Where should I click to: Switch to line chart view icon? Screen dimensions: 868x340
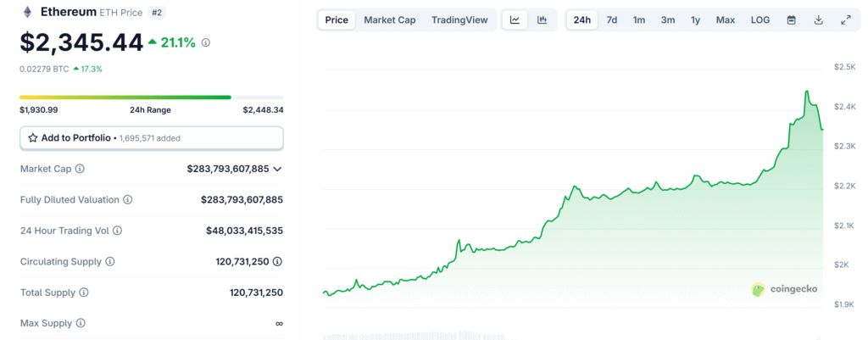tap(515, 20)
